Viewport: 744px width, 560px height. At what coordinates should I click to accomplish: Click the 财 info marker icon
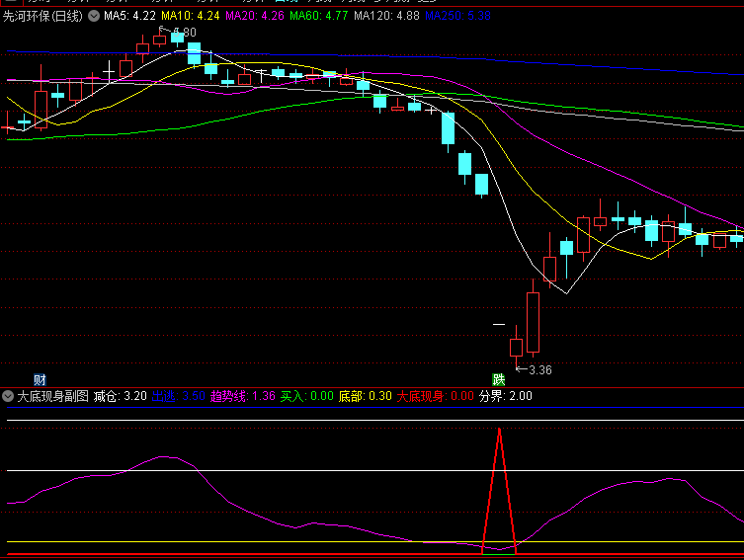40,379
